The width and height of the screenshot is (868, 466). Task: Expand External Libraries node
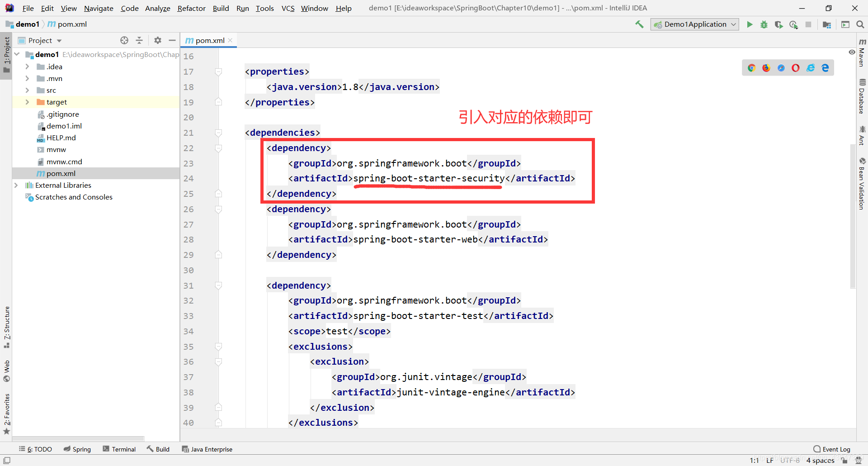pos(16,185)
